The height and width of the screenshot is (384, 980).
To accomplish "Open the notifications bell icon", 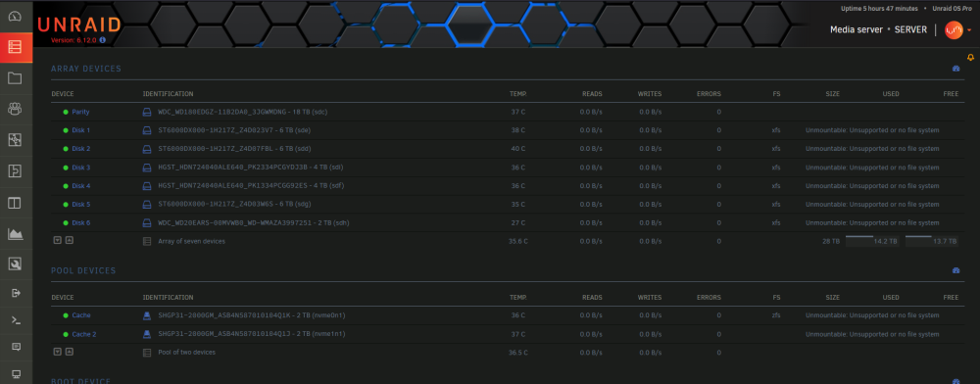I will (970, 58).
